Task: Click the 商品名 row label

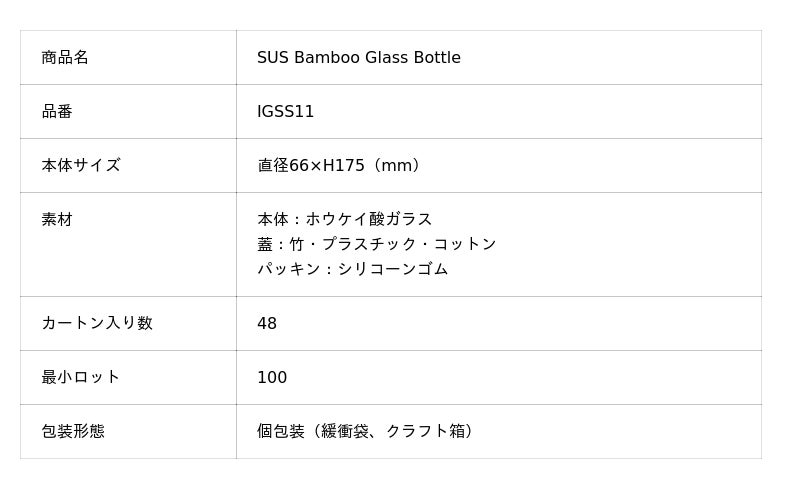Action: click(x=65, y=58)
